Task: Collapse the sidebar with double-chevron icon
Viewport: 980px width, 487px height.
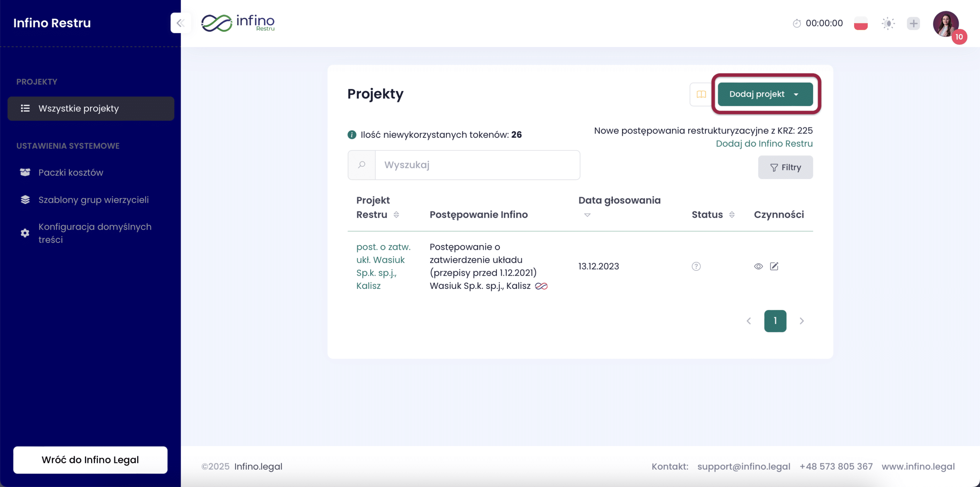Action: point(180,23)
